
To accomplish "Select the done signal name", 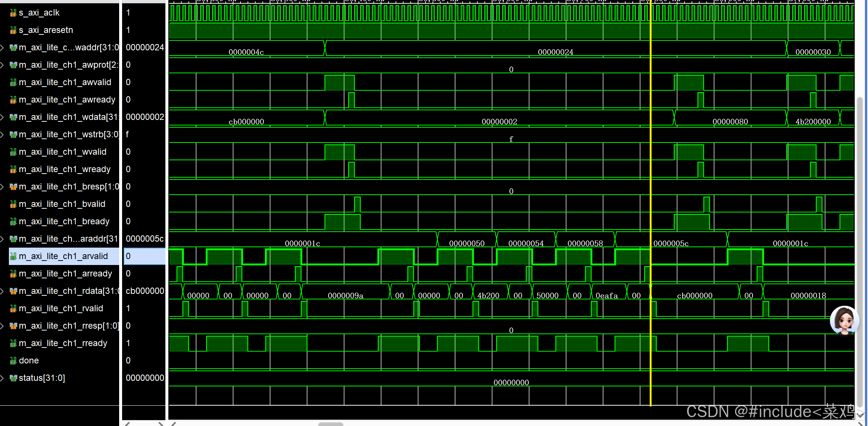I will pos(29,360).
